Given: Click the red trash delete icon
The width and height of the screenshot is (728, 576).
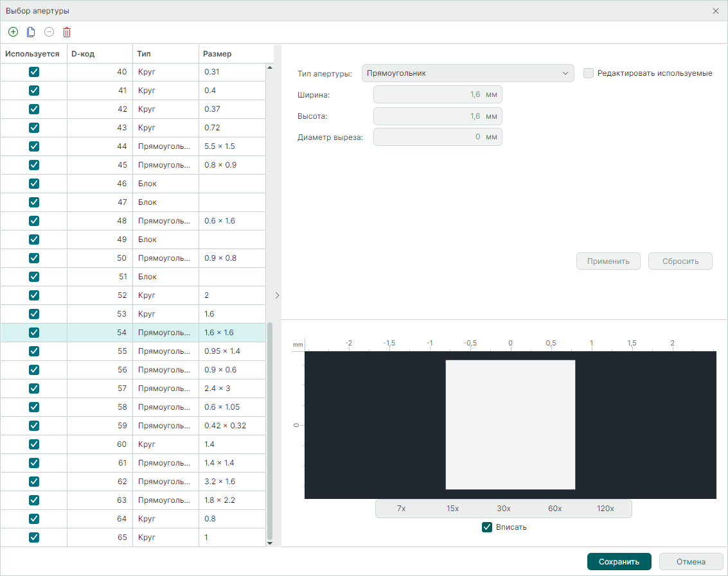Looking at the screenshot, I should pyautogui.click(x=67, y=32).
